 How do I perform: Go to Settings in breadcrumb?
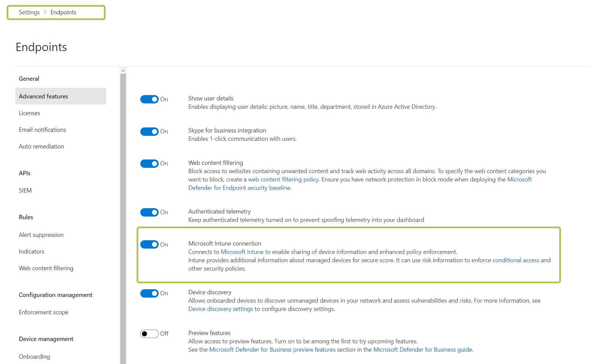click(29, 12)
